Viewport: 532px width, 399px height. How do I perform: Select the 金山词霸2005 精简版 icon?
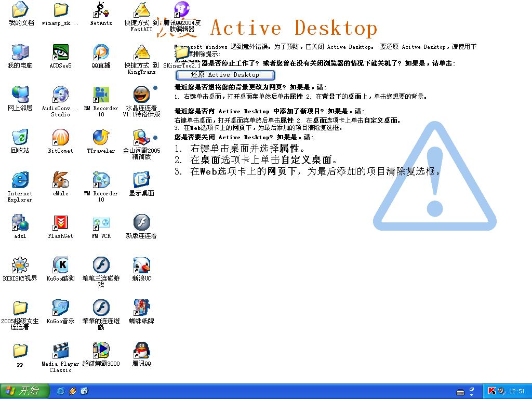[x=141, y=137]
